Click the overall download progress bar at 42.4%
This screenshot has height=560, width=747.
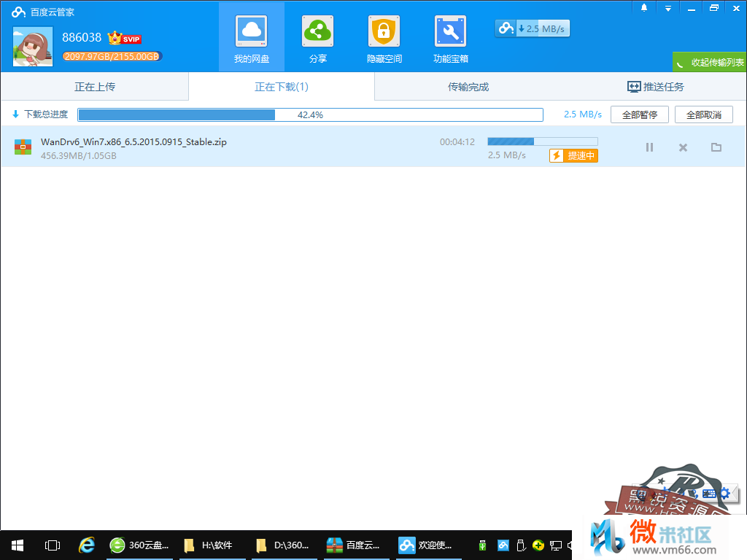[310, 114]
